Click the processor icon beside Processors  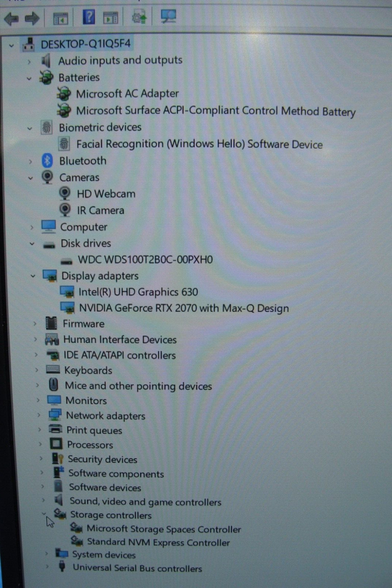56,444
